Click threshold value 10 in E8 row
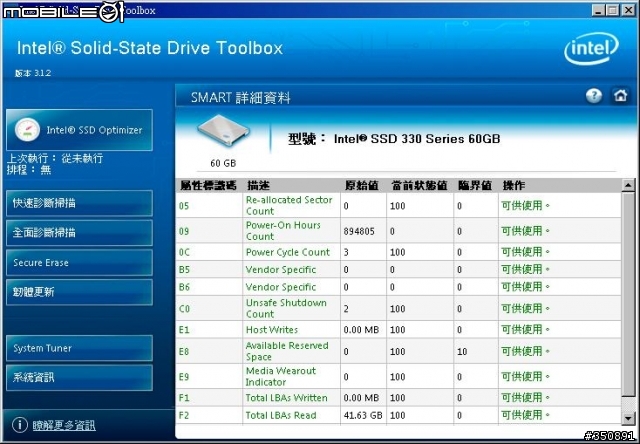 click(x=462, y=351)
